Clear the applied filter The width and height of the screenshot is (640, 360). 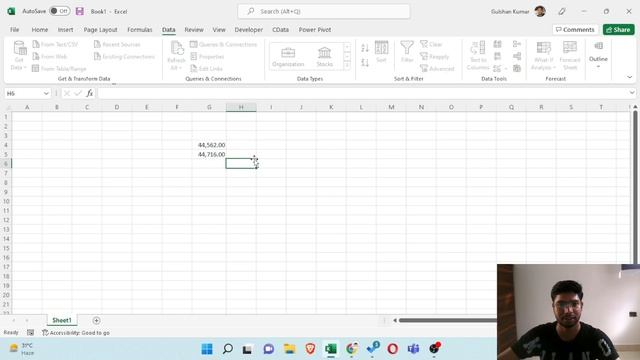point(431,44)
